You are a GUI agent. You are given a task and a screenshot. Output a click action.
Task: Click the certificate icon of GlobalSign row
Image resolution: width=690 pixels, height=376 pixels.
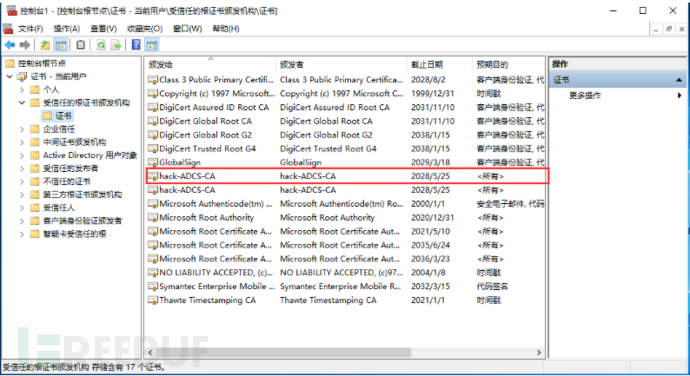tap(153, 162)
